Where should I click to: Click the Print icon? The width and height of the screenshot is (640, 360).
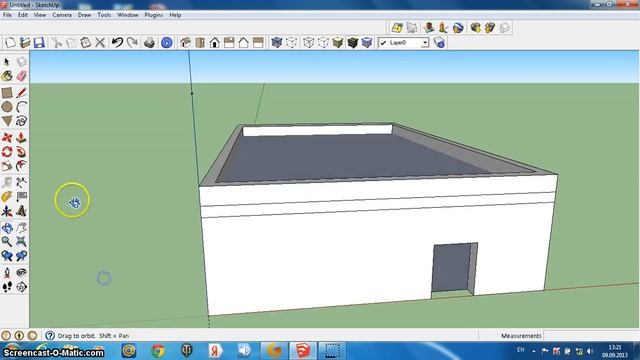point(149,42)
